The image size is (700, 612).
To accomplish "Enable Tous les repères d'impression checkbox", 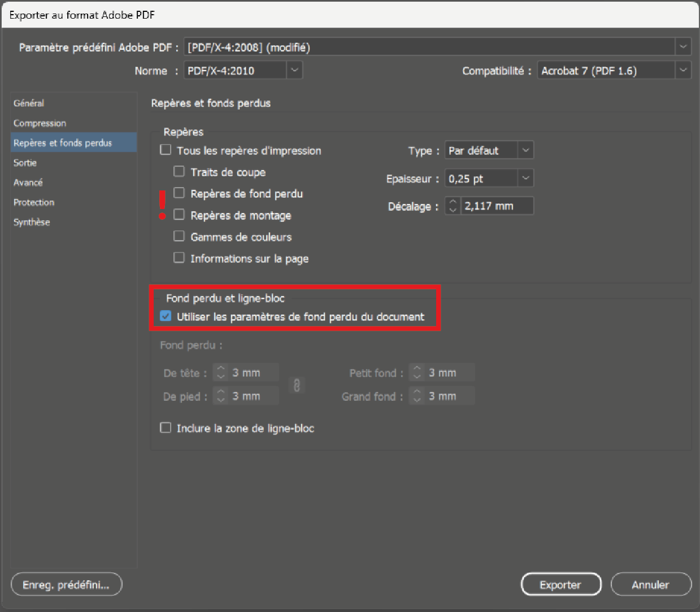I will point(166,150).
